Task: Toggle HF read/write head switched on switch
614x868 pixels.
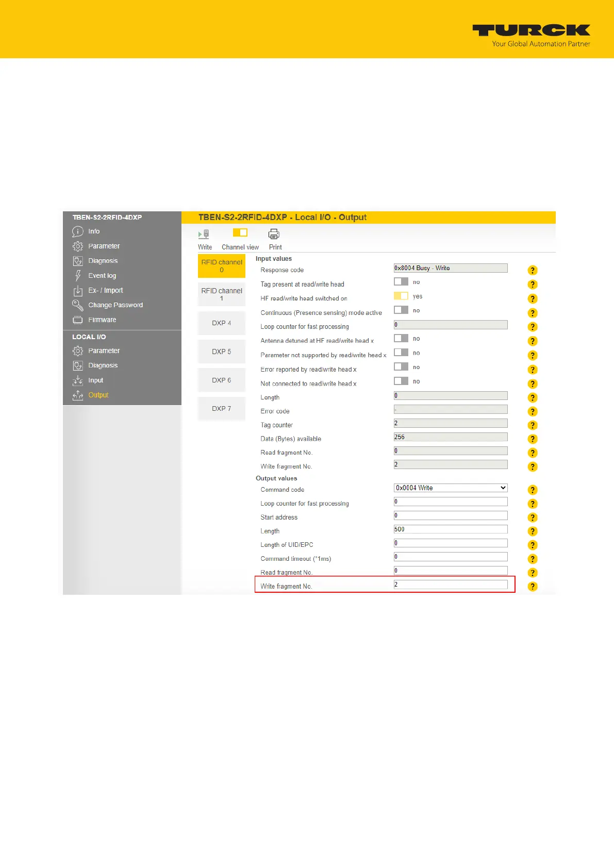Action: (x=401, y=296)
